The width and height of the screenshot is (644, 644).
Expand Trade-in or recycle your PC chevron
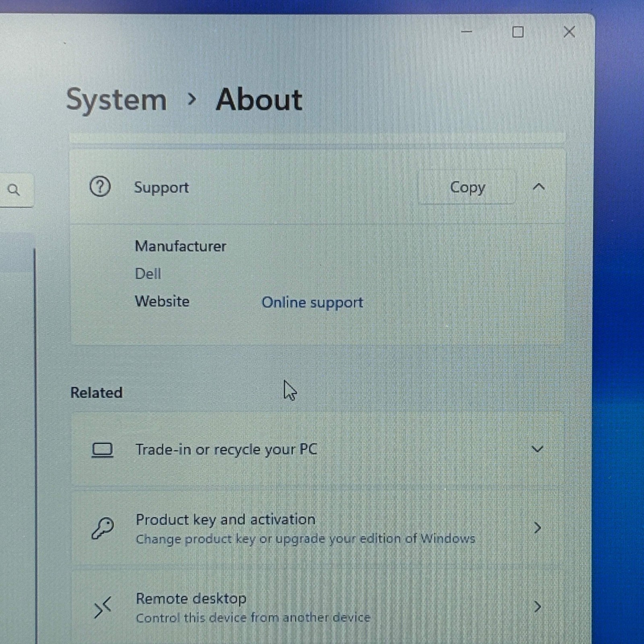coord(537,449)
